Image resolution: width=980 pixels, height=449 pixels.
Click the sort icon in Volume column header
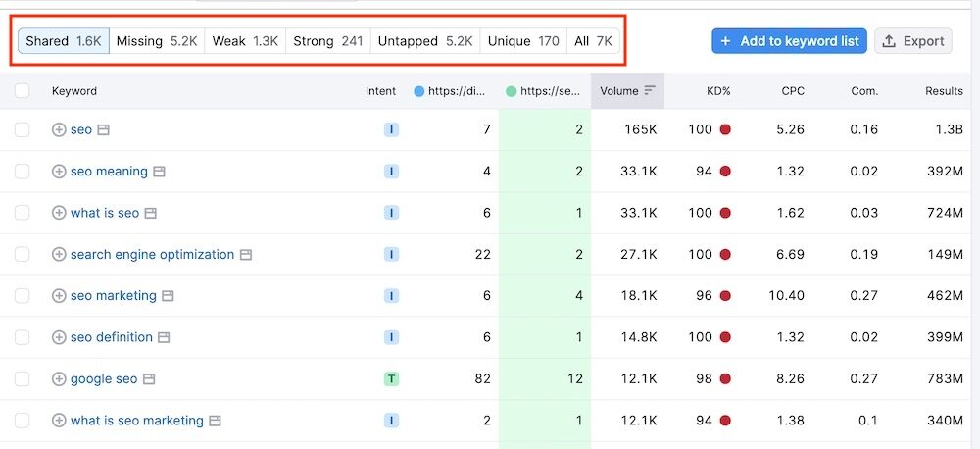click(x=650, y=91)
